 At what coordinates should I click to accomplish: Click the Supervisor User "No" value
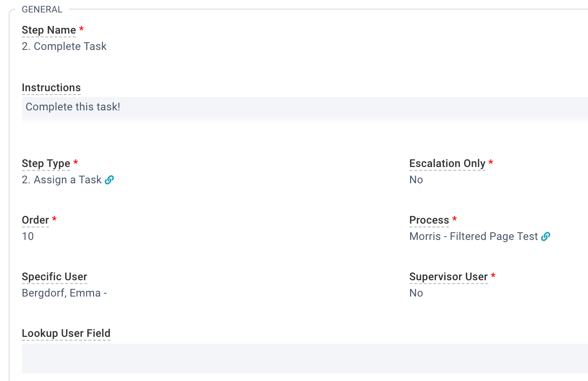tap(416, 293)
